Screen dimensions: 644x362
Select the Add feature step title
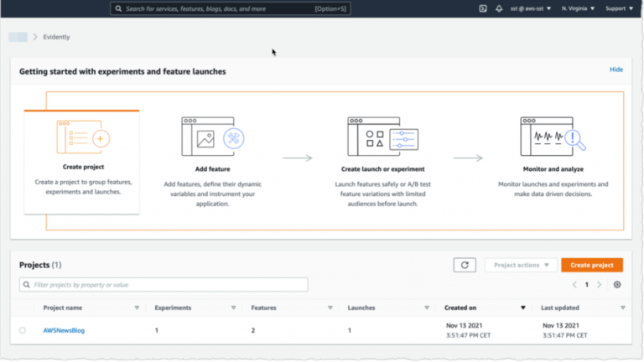[x=213, y=169]
